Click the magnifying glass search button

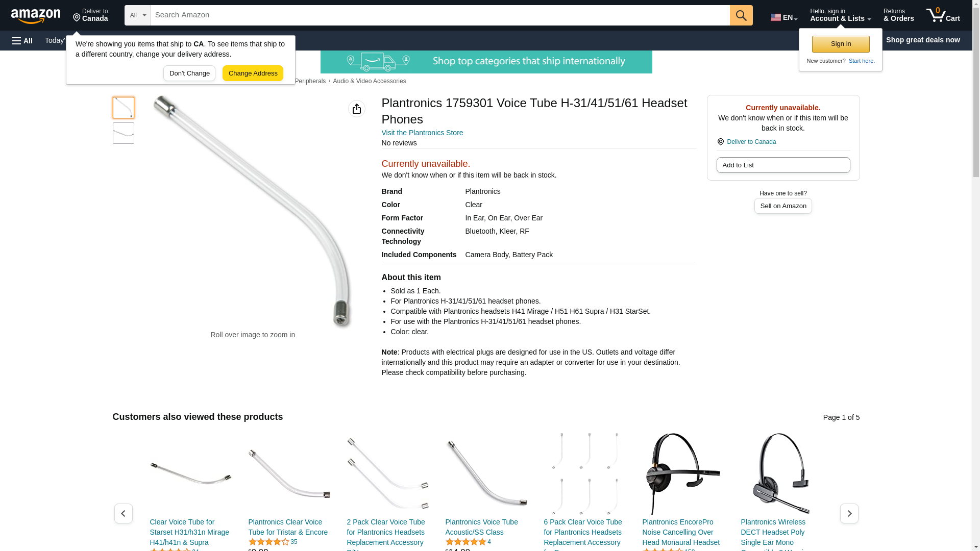point(741,15)
